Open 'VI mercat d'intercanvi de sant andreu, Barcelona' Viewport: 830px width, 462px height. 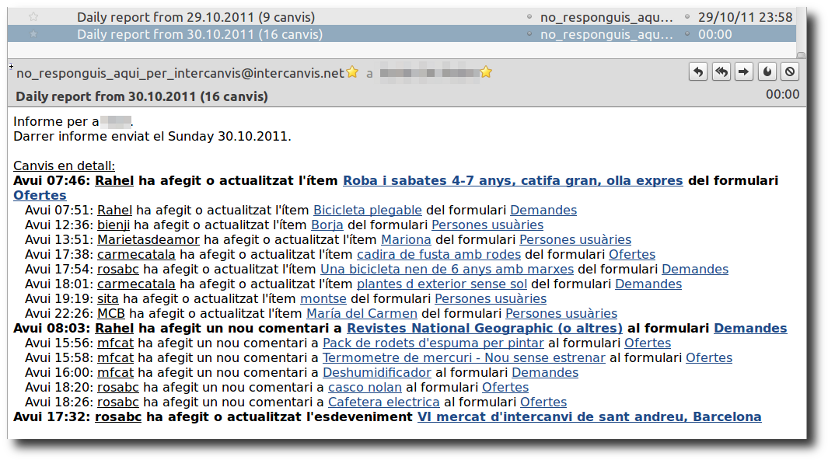[x=589, y=416]
